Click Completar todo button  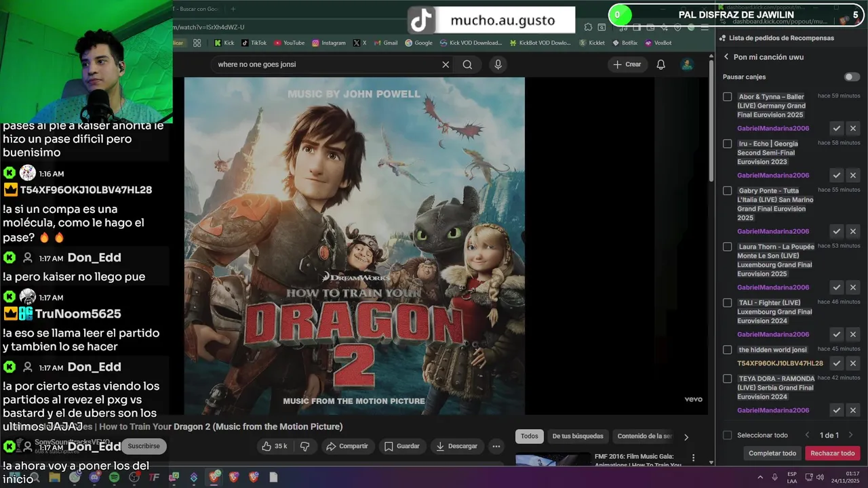772,453
